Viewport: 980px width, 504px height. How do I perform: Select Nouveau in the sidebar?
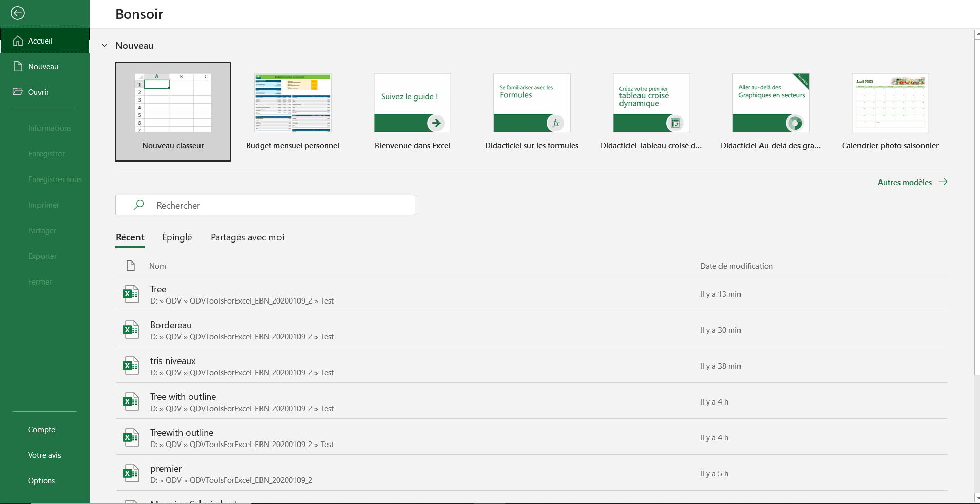pyautogui.click(x=45, y=66)
